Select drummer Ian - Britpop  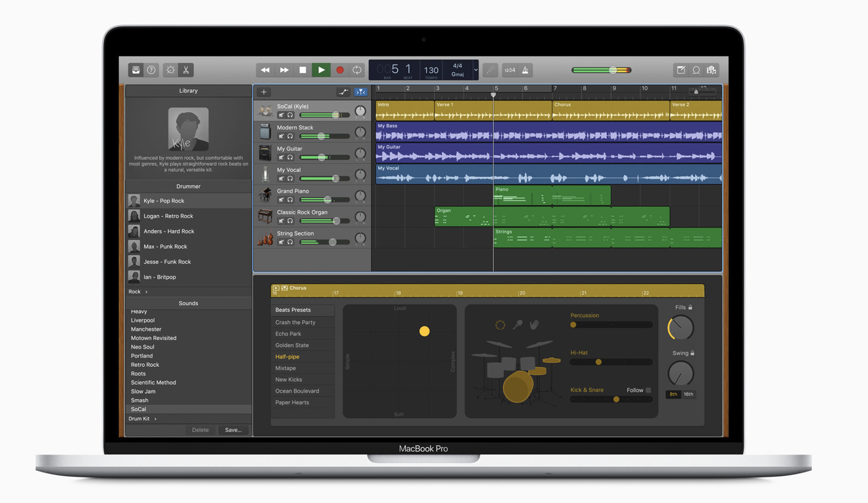(189, 277)
